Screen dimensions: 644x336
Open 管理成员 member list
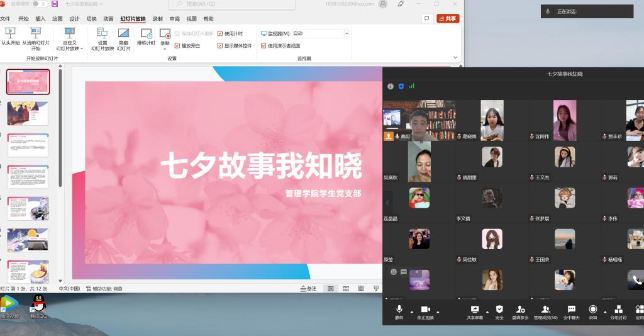pyautogui.click(x=545, y=309)
